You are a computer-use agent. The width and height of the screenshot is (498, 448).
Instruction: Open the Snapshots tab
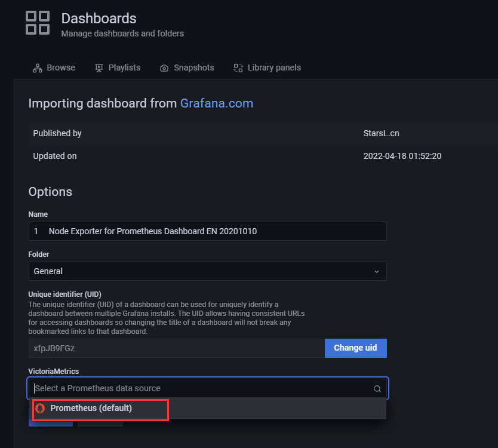[187, 67]
